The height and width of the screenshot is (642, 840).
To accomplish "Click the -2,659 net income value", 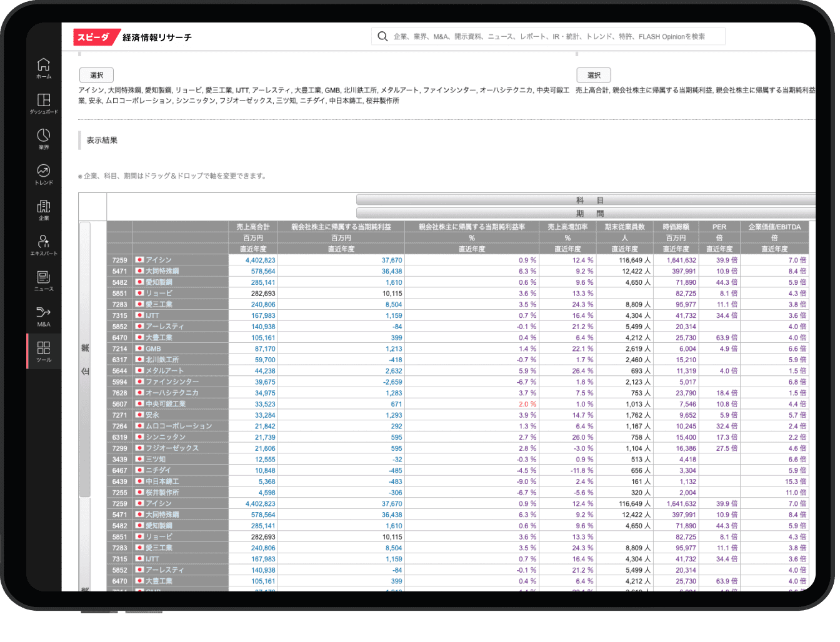I will pyautogui.click(x=393, y=382).
